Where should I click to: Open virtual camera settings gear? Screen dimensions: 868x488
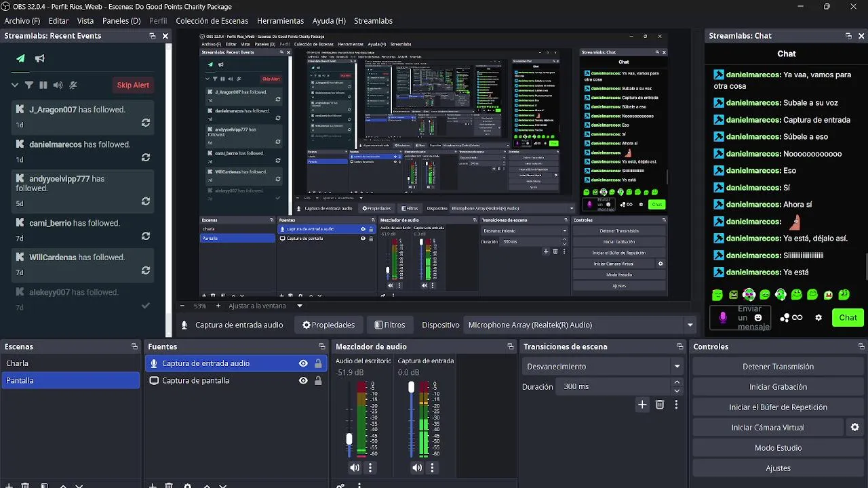854,428
